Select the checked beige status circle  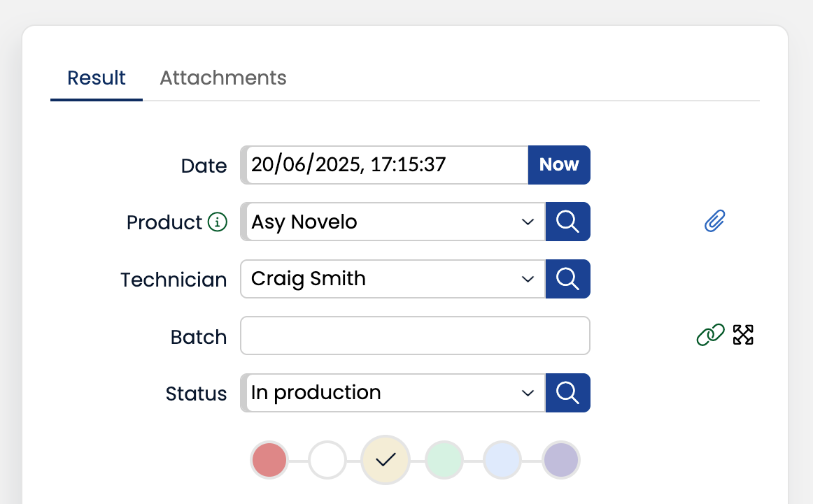(386, 460)
